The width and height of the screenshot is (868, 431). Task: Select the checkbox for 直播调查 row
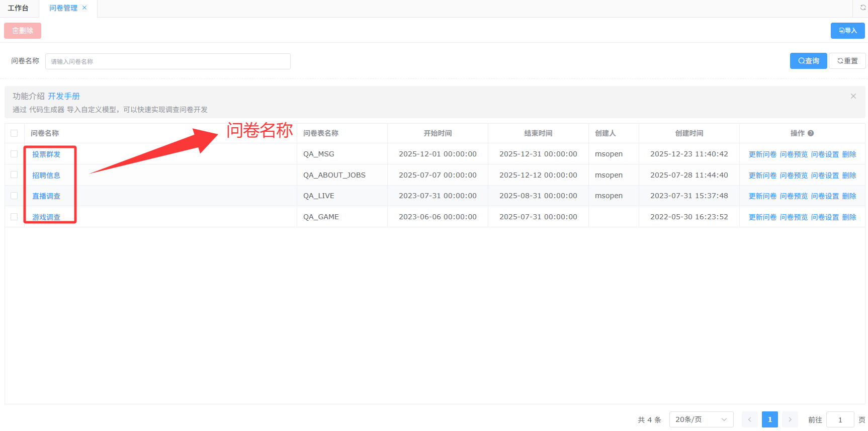[14, 196]
